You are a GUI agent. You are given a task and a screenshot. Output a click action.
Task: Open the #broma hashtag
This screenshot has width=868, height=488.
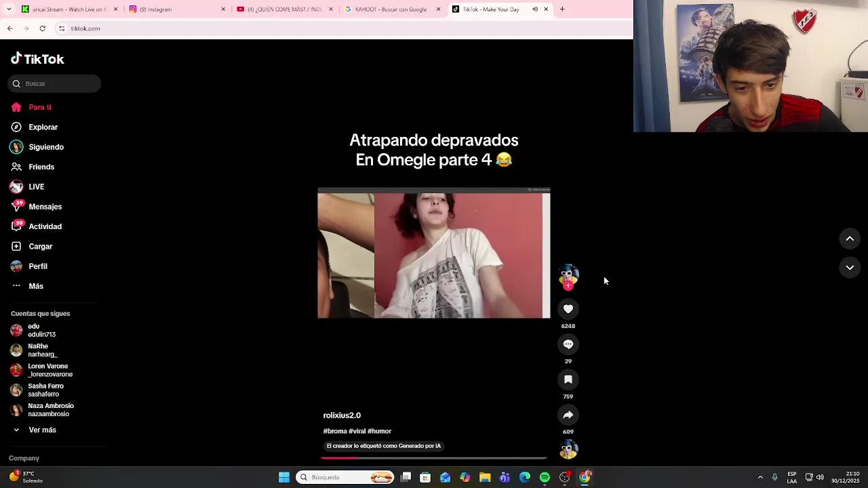(x=335, y=431)
